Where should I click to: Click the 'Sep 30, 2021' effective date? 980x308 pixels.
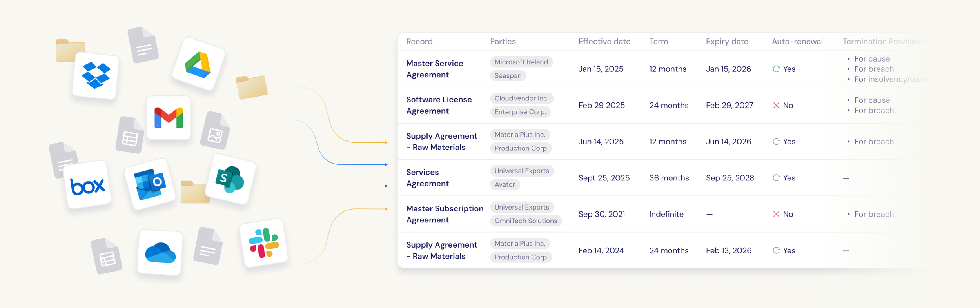click(x=602, y=214)
